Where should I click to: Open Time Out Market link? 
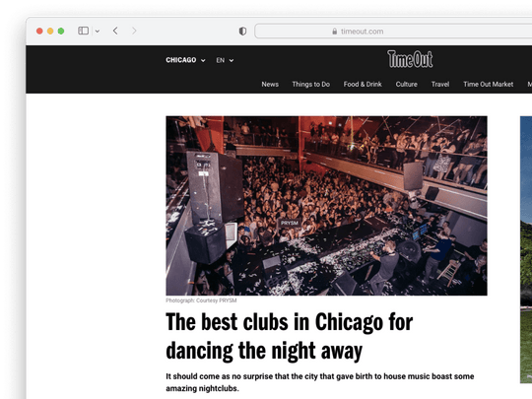tap(489, 84)
